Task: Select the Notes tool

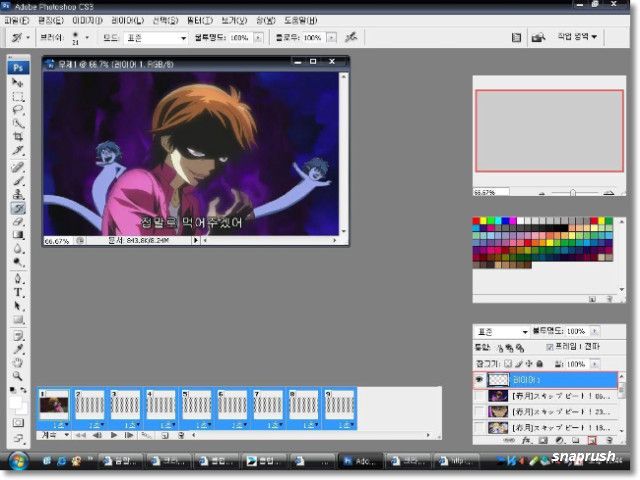Action: coord(18,336)
